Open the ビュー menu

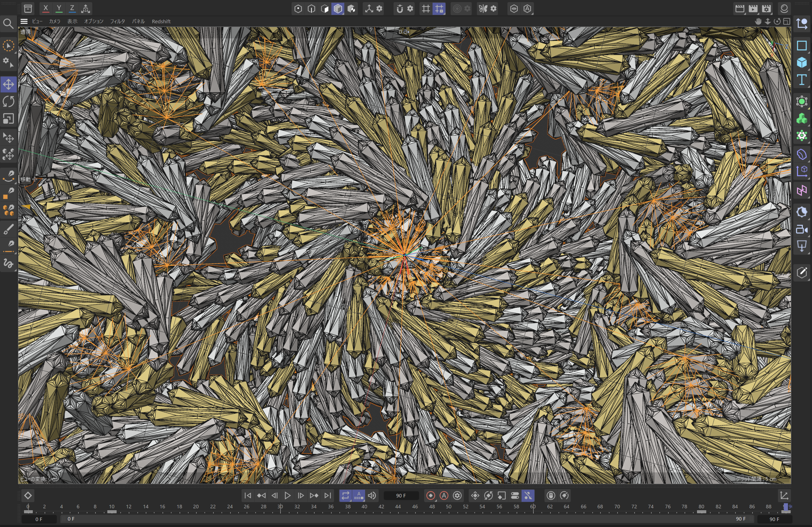click(x=37, y=21)
